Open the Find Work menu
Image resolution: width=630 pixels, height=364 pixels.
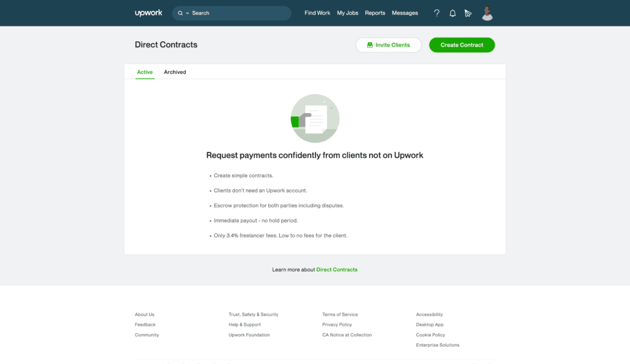(317, 13)
